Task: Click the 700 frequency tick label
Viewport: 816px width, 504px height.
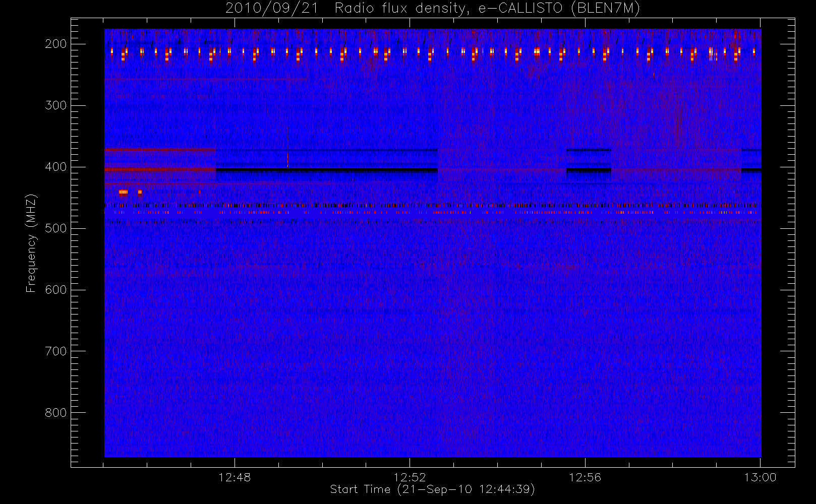Action: pyautogui.click(x=56, y=351)
